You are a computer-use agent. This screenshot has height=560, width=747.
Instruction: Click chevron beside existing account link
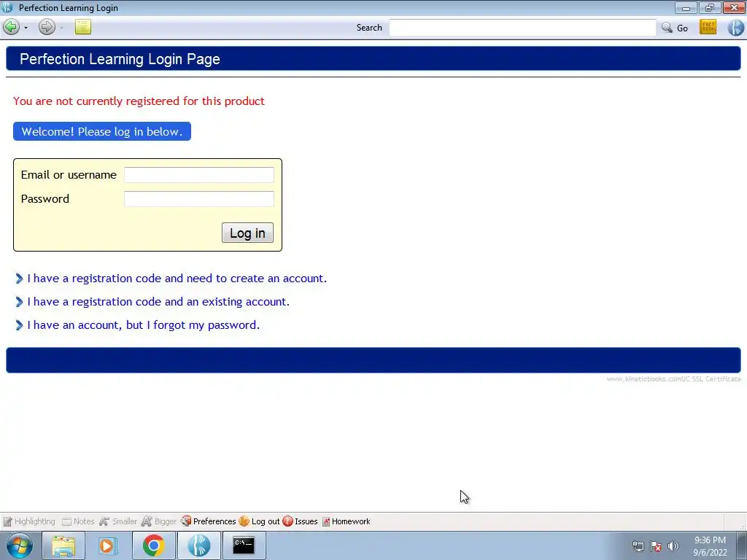tap(19, 302)
